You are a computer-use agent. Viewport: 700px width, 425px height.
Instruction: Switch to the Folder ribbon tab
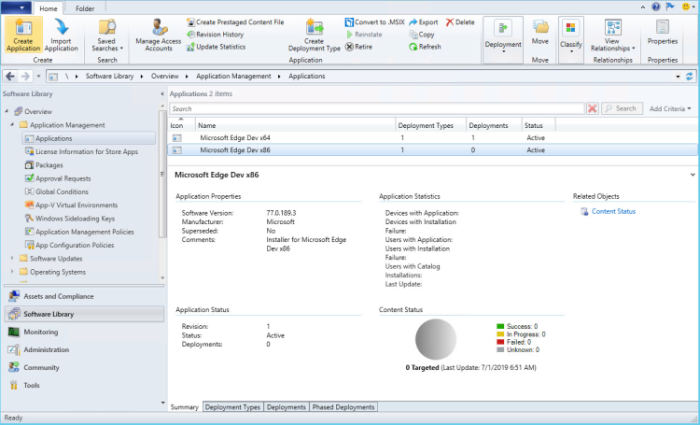coord(84,8)
